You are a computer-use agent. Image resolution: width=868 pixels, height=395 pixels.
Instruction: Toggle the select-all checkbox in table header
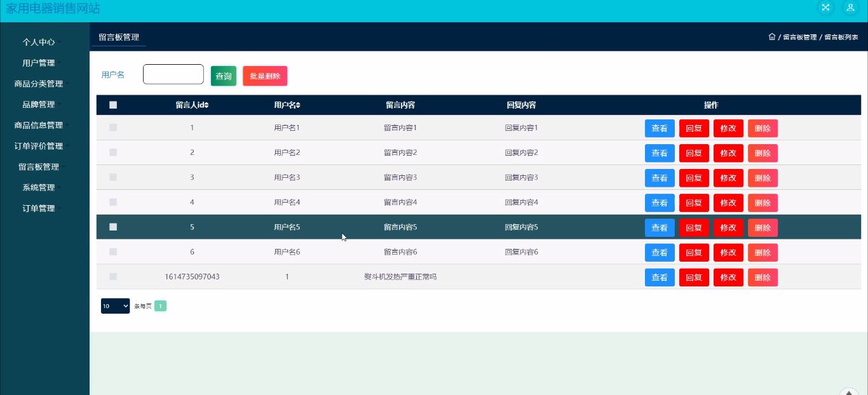coord(113,105)
